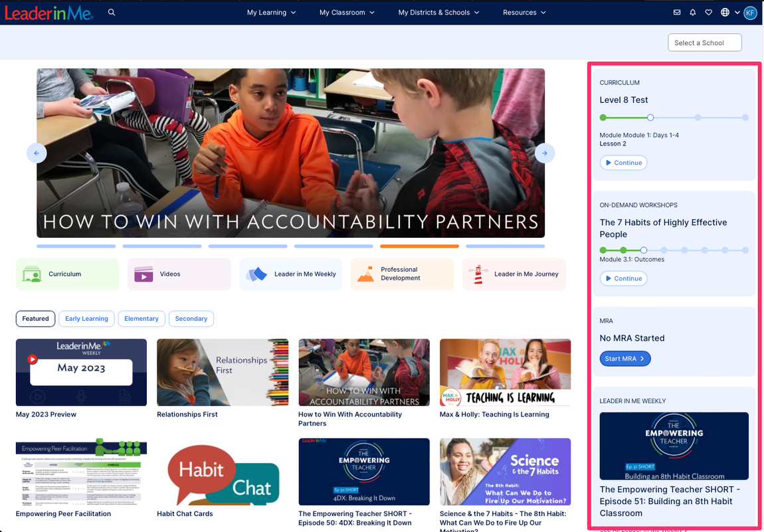The height and width of the screenshot is (532, 764).
Task: Expand the My Districts & Schools menu
Action: tap(438, 12)
